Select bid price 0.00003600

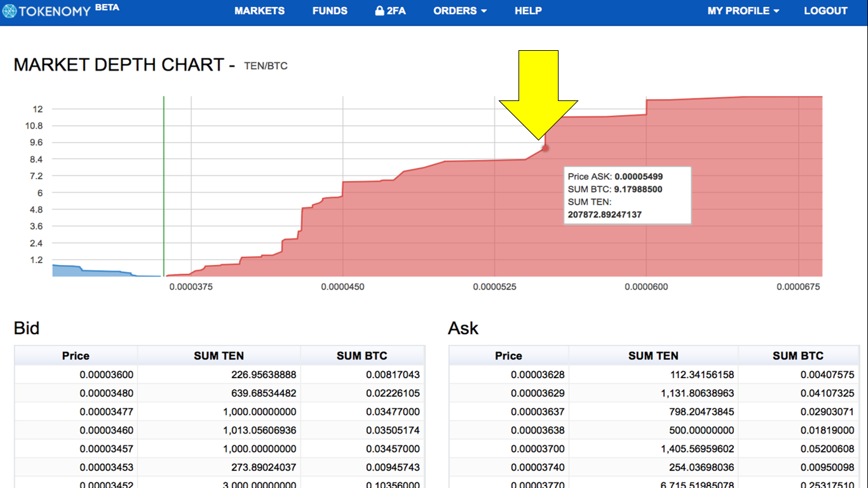pos(107,375)
